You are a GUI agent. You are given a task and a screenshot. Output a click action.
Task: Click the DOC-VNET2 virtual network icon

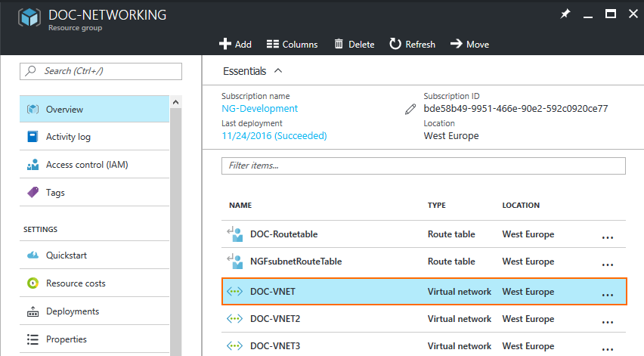click(234, 319)
